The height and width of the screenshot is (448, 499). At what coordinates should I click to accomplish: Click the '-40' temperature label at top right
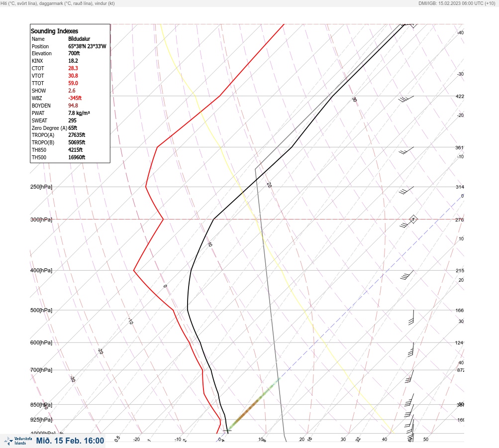[x=461, y=32]
